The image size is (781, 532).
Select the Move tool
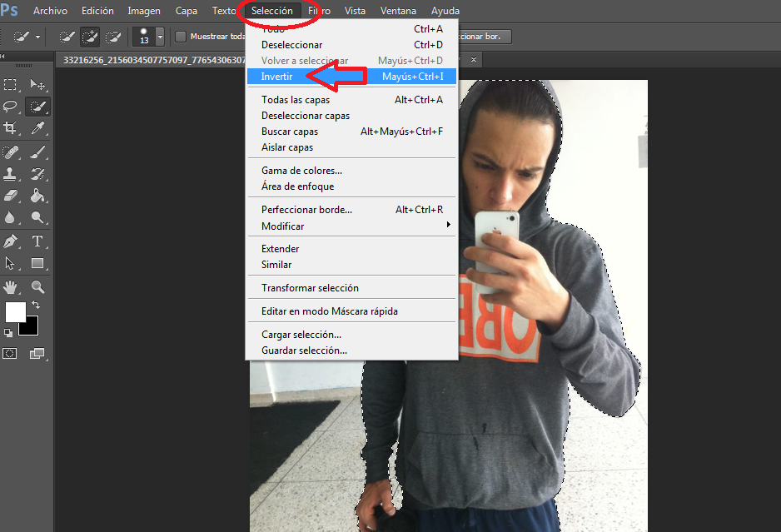click(x=37, y=85)
